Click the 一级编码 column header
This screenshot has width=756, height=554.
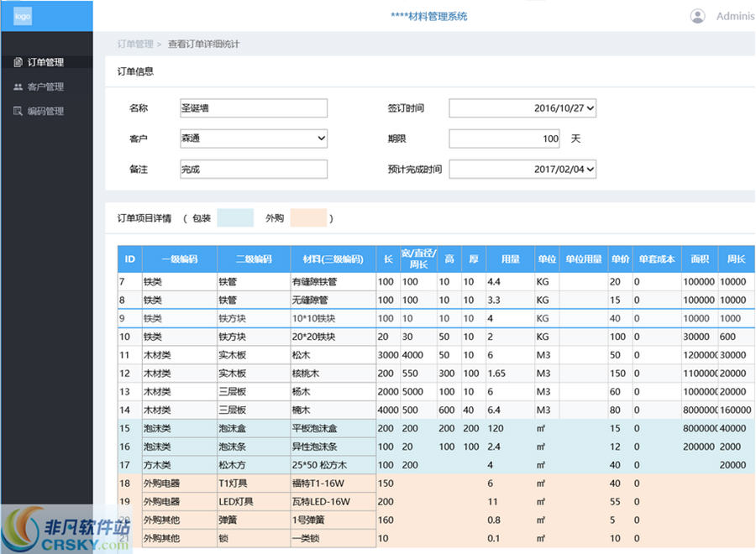pos(180,259)
